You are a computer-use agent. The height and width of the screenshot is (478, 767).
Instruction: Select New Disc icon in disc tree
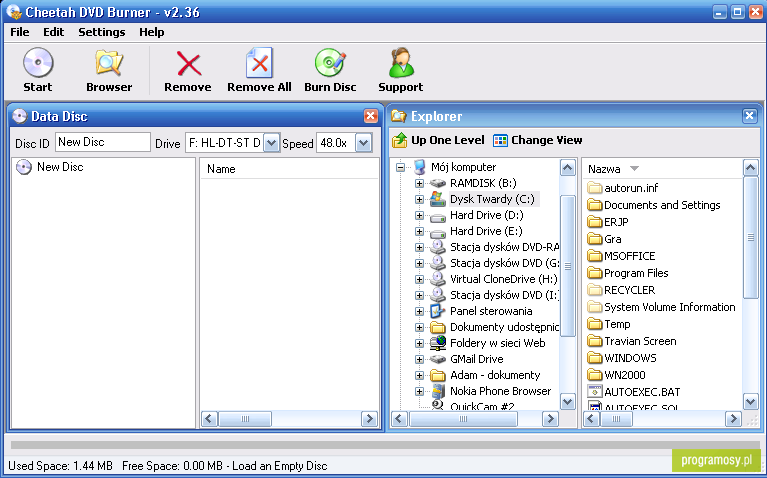point(23,167)
